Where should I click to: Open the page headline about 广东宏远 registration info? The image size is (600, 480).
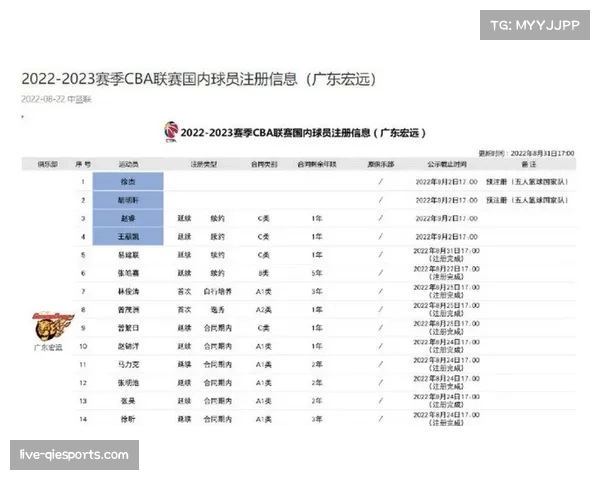[x=199, y=79]
